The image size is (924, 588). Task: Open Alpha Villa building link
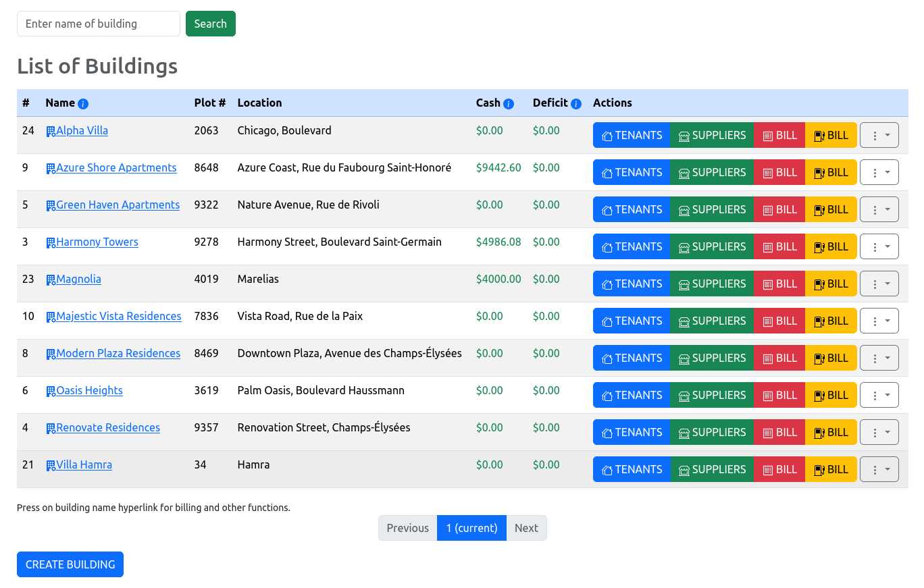82,130
